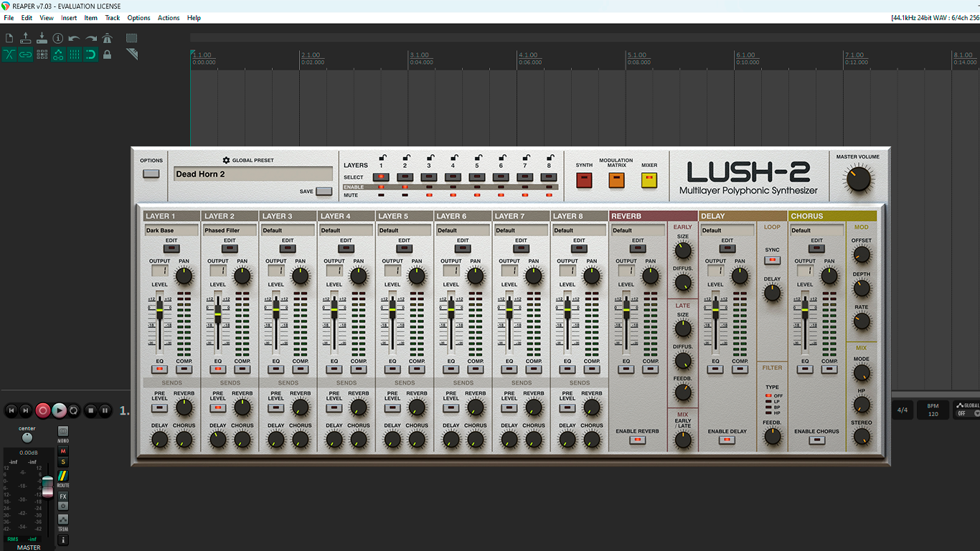This screenshot has height=551, width=980.
Task: Click the SAVE preset button
Action: pos(324,192)
